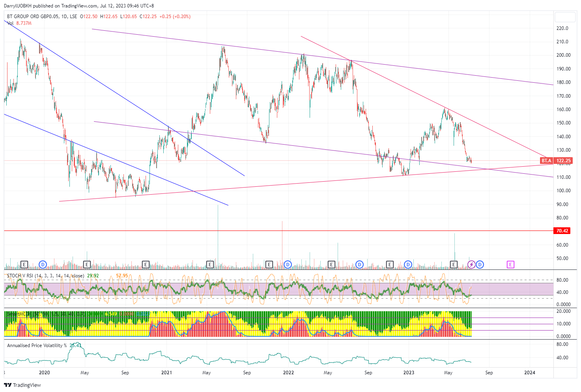Click the 2020 label on the time axis
The width and height of the screenshot is (581, 392).
pyautogui.click(x=45, y=373)
